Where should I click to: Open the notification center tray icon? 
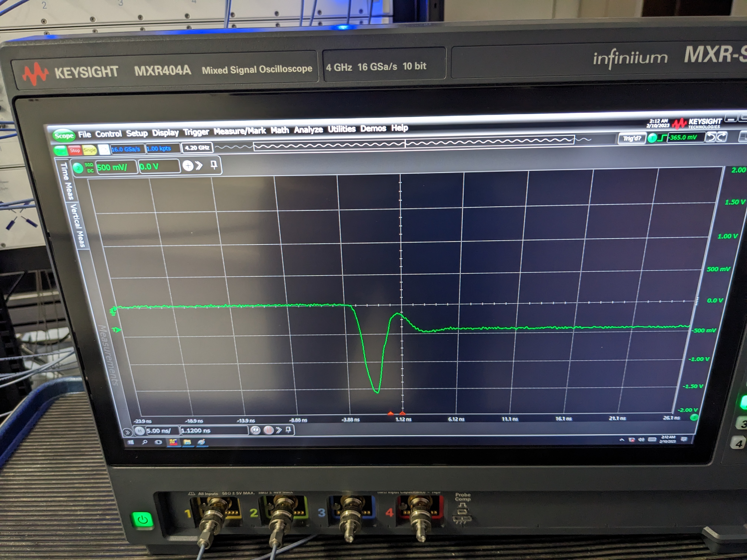[x=684, y=439]
